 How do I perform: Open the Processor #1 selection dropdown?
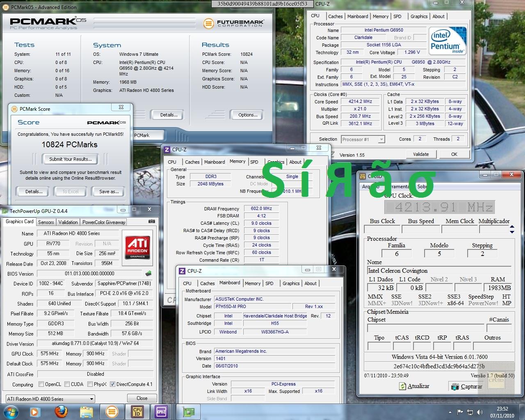363,139
